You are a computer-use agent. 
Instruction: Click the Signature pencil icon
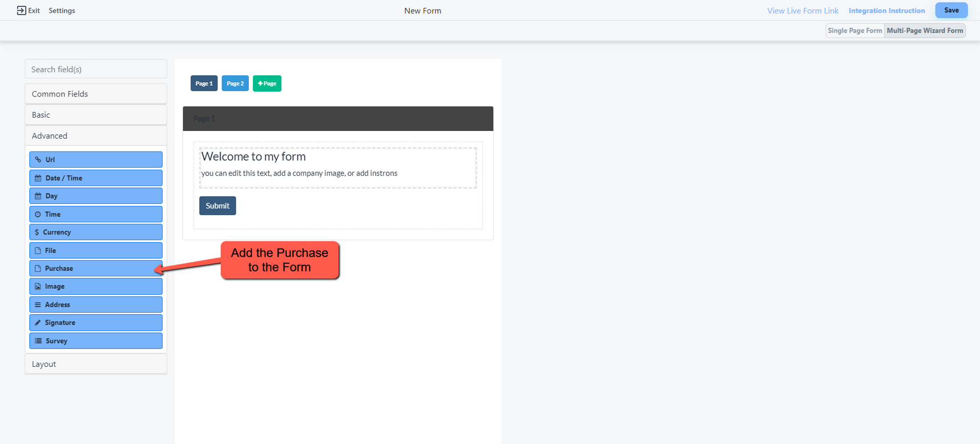38,323
